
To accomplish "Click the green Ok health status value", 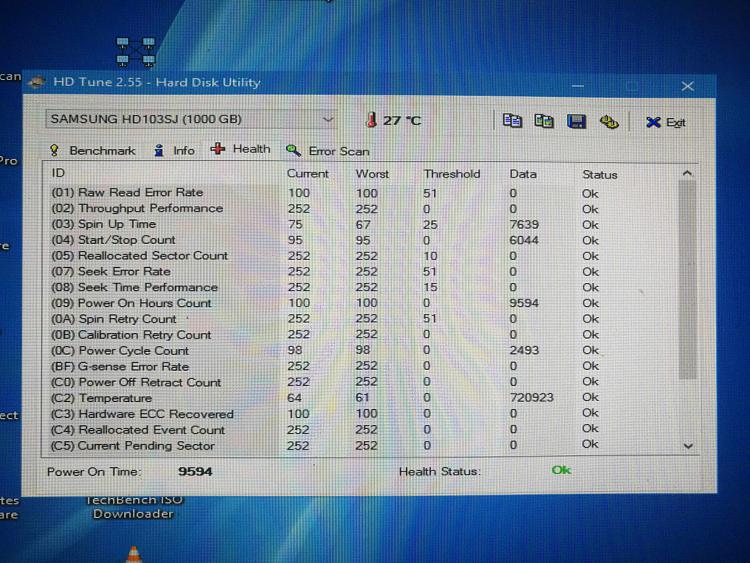I will click(561, 470).
